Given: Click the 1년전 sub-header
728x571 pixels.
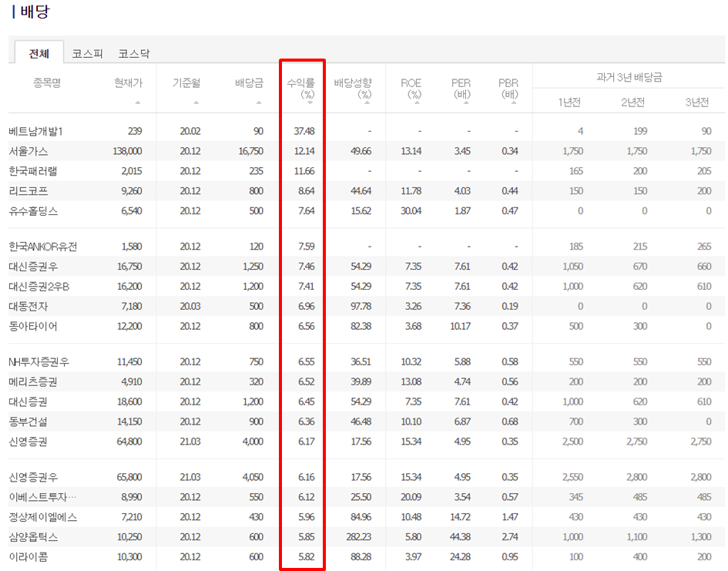Looking at the screenshot, I should click(569, 102).
